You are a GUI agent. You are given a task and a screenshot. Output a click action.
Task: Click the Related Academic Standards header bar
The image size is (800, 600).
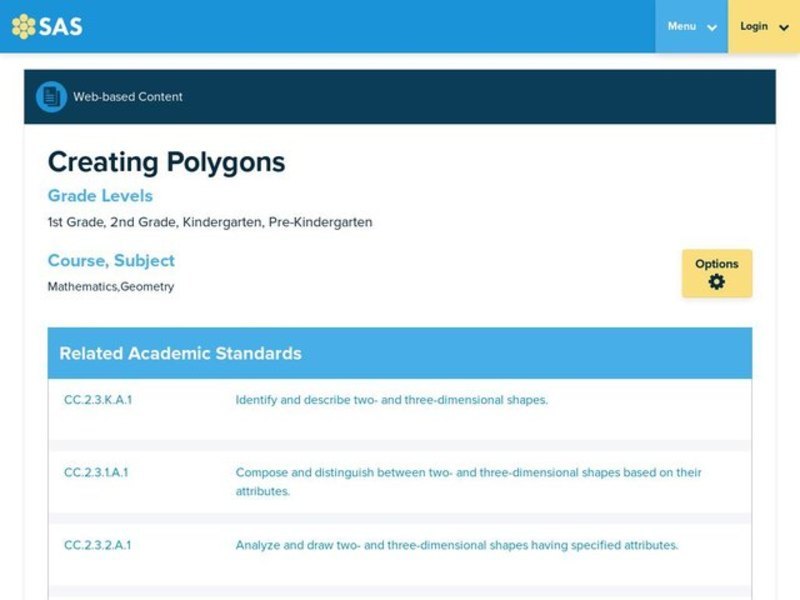pos(180,353)
